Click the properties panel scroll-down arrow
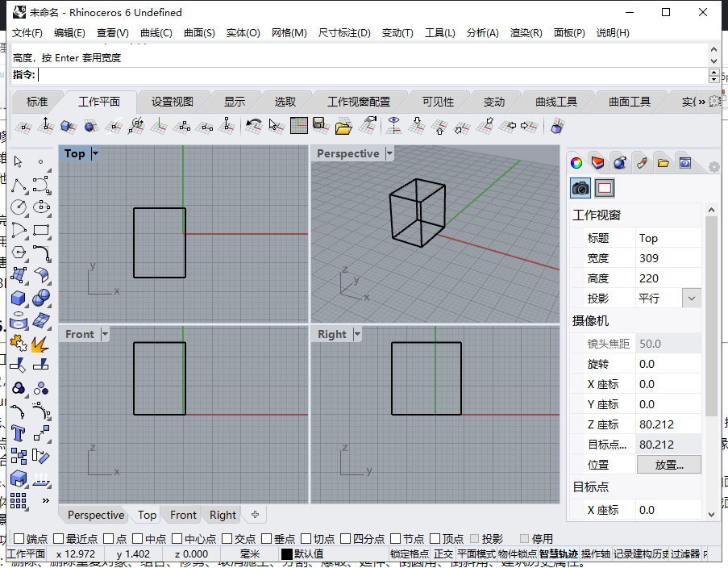 [x=711, y=515]
